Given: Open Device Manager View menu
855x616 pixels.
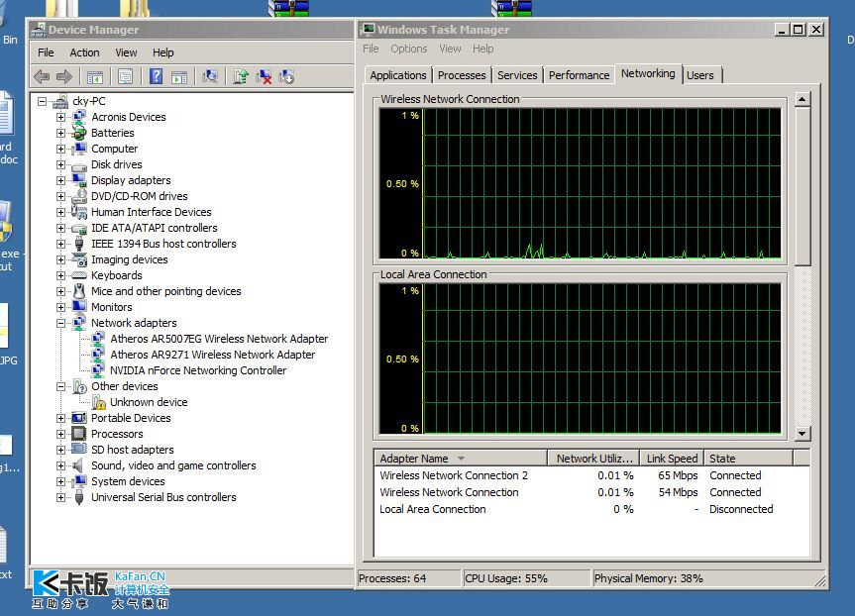Looking at the screenshot, I should (x=126, y=52).
